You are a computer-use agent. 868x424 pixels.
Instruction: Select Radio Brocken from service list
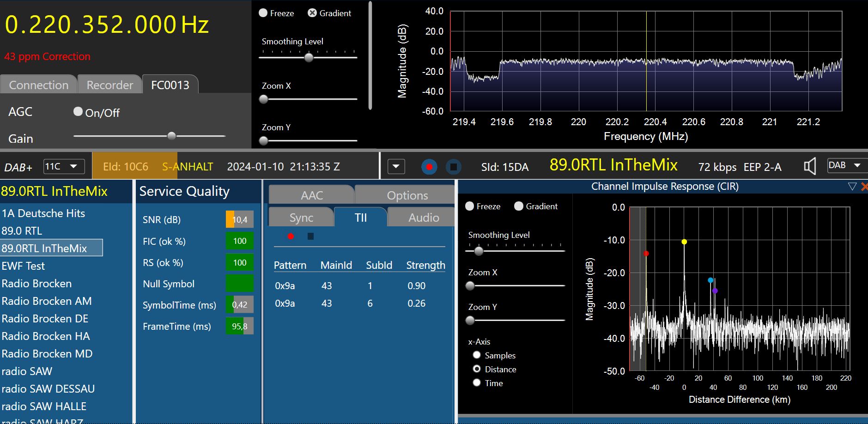pos(36,284)
